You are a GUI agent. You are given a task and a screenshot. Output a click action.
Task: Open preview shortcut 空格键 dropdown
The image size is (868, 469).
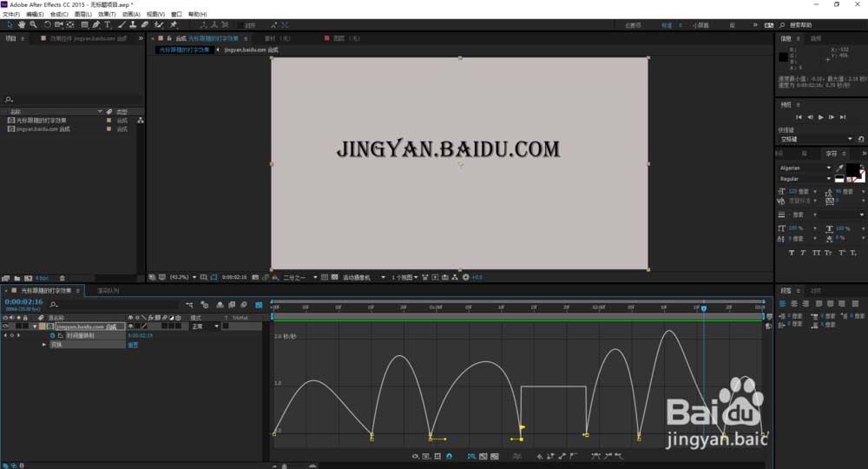click(816, 139)
